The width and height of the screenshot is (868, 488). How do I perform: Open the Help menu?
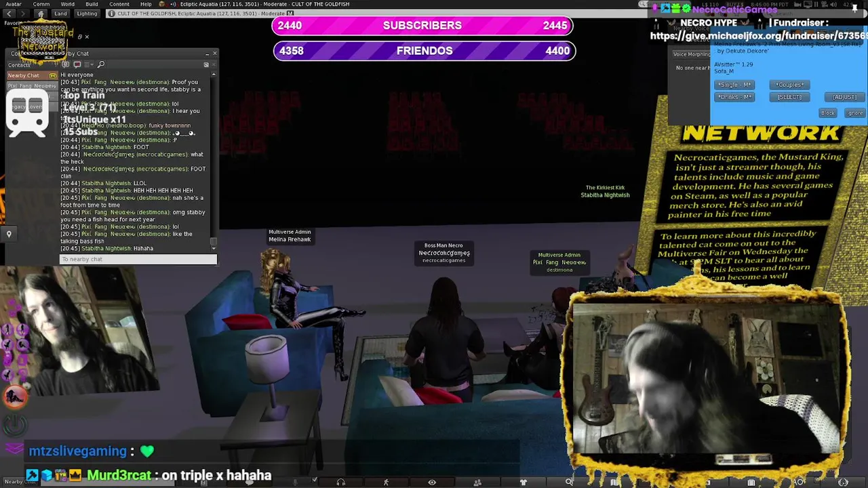click(146, 4)
